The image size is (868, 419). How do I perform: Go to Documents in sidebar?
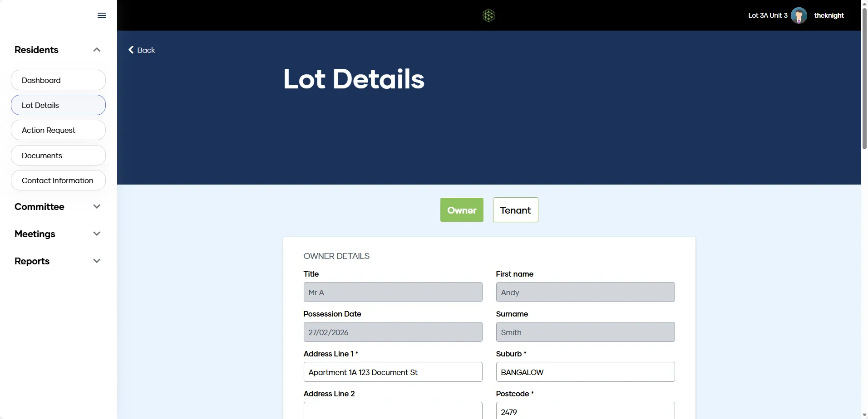[x=58, y=156]
